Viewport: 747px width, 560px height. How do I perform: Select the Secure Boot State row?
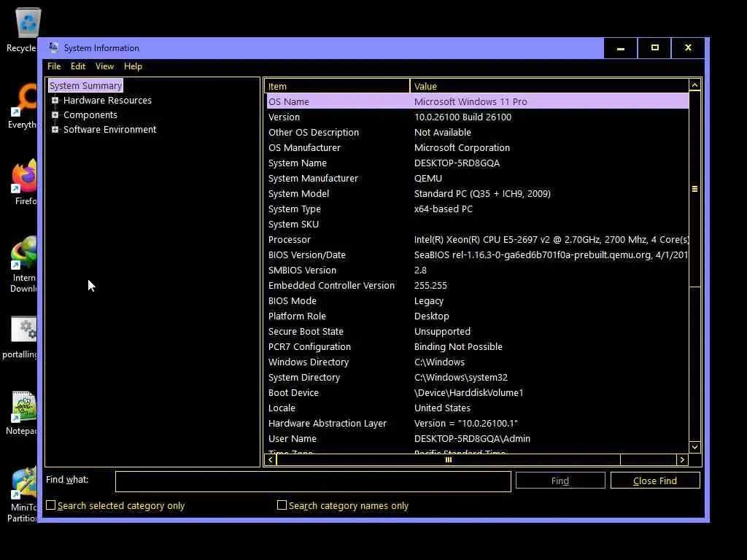477,332
